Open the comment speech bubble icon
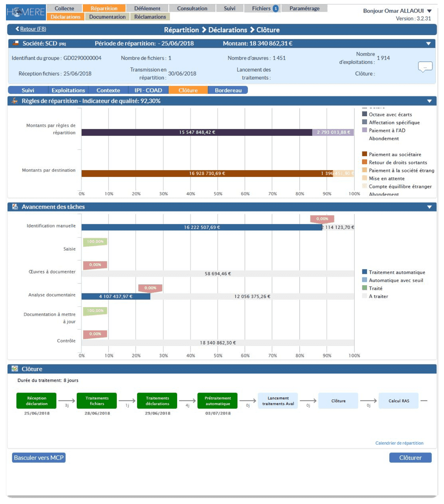This screenshot has height=504, width=444. [x=425, y=67]
